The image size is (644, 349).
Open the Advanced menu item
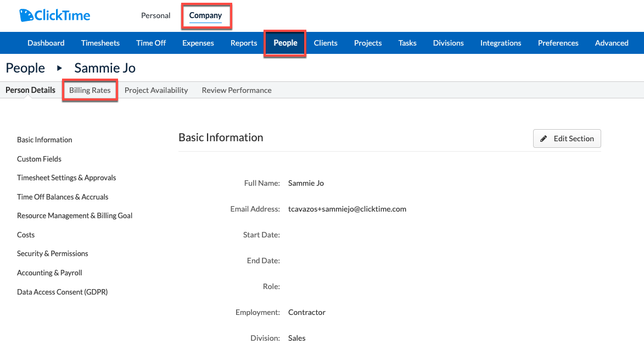pos(612,43)
